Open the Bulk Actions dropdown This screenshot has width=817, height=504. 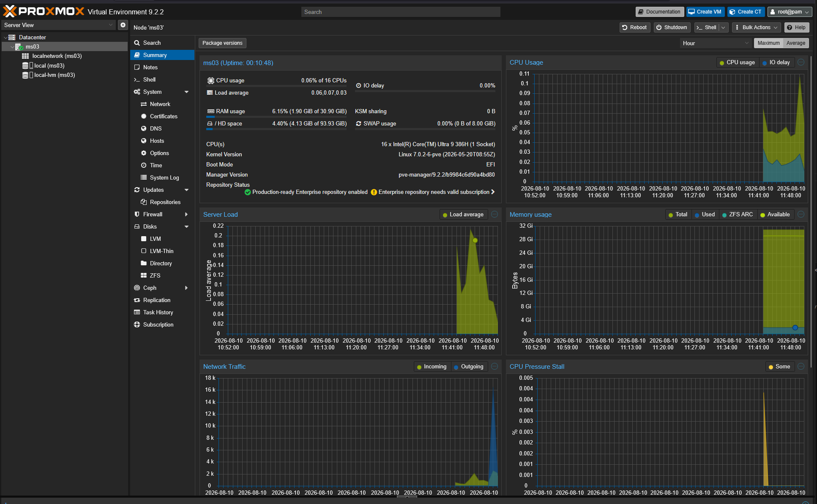point(757,27)
